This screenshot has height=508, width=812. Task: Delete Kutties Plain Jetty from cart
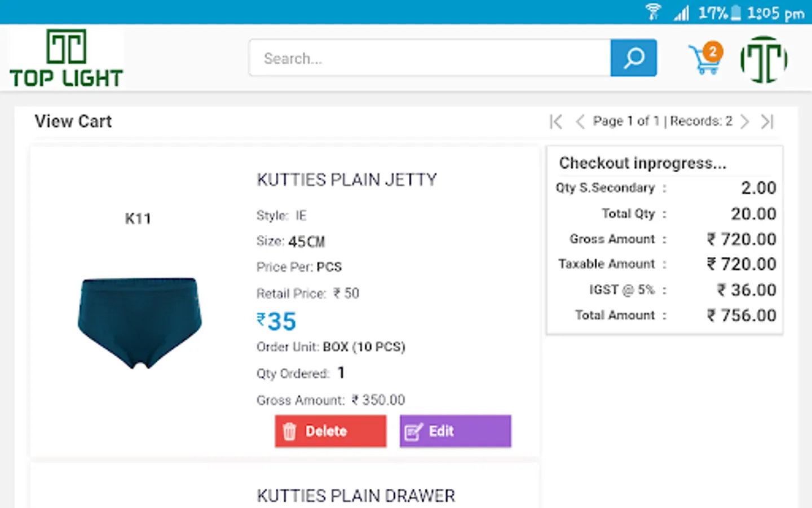pos(330,431)
